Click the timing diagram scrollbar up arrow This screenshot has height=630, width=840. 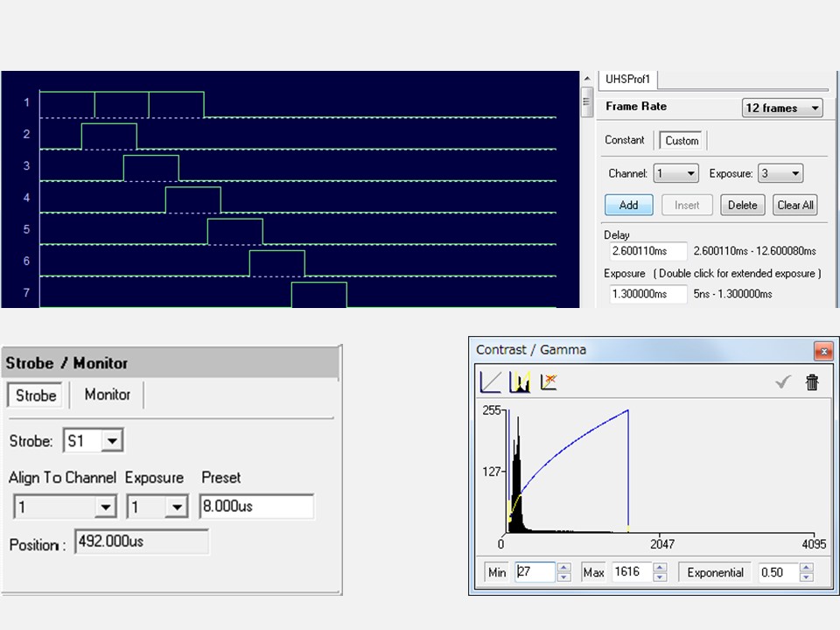click(587, 78)
